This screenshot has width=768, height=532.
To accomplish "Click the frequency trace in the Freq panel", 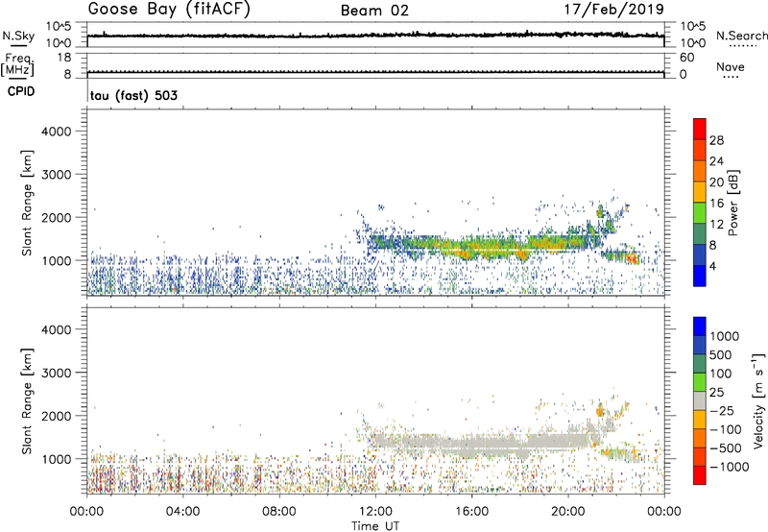I will point(375,72).
